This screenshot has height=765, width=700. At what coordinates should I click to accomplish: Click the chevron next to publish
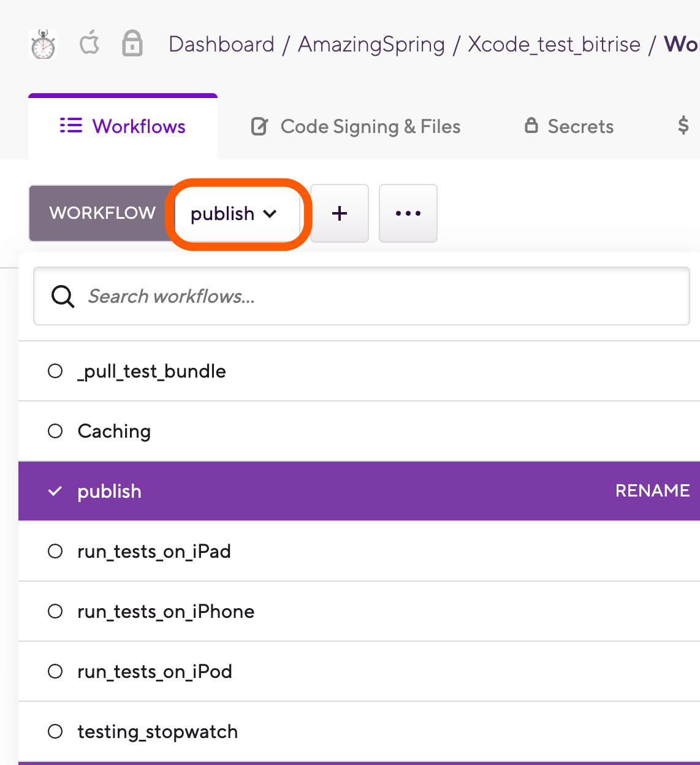click(x=270, y=214)
